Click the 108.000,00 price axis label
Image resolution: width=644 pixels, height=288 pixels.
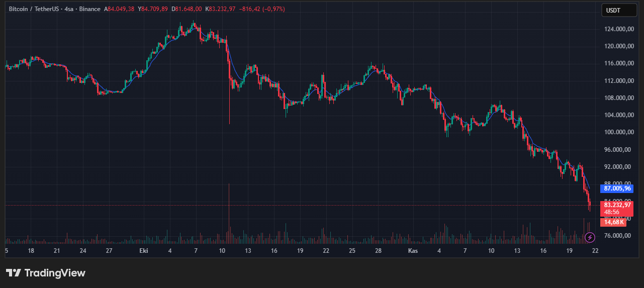tap(618, 98)
